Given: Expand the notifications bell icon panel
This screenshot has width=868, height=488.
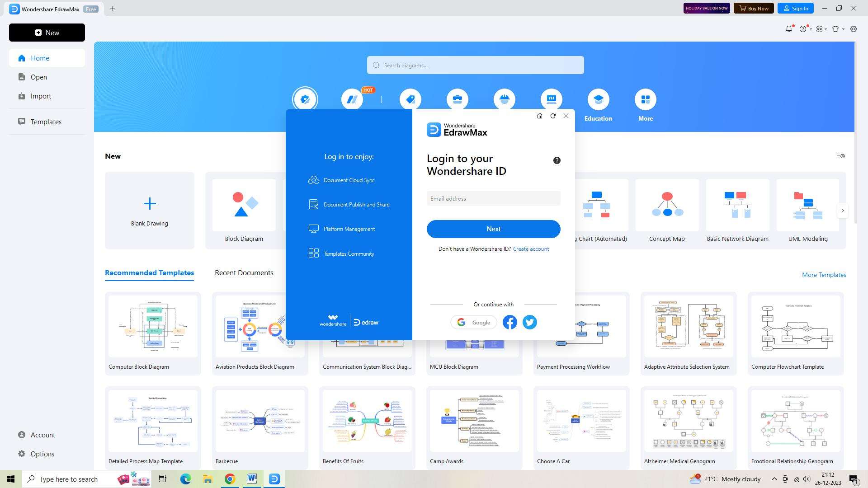Looking at the screenshot, I should (x=789, y=28).
